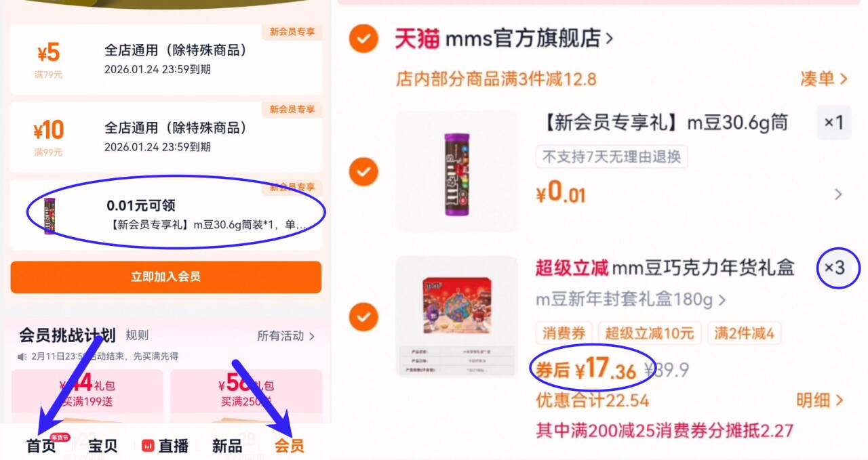Open the m豆30.6g tube product image
The image size is (868, 460).
point(456,171)
